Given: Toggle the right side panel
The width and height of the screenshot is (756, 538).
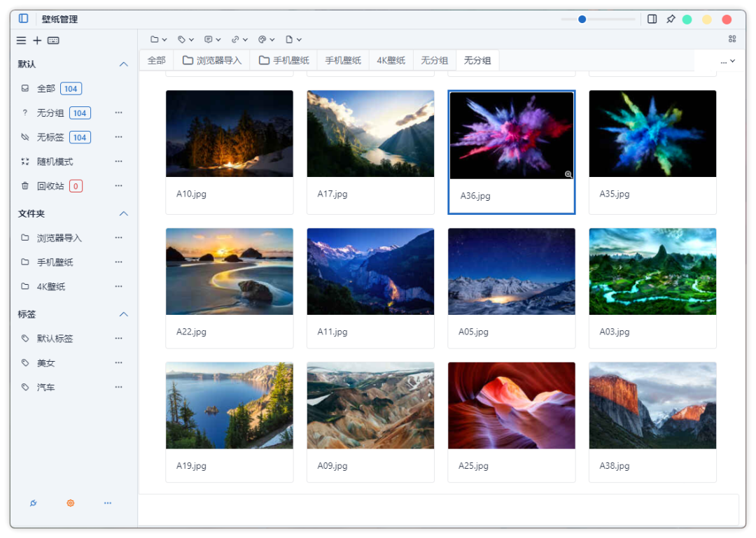Looking at the screenshot, I should click(652, 20).
